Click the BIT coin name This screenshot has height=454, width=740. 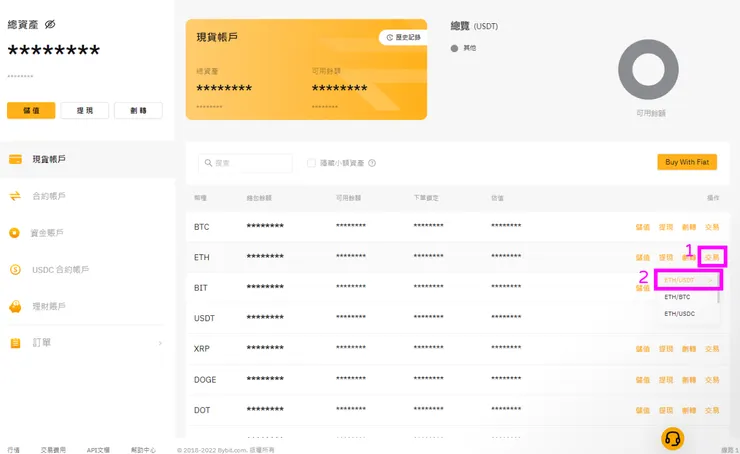click(x=201, y=288)
